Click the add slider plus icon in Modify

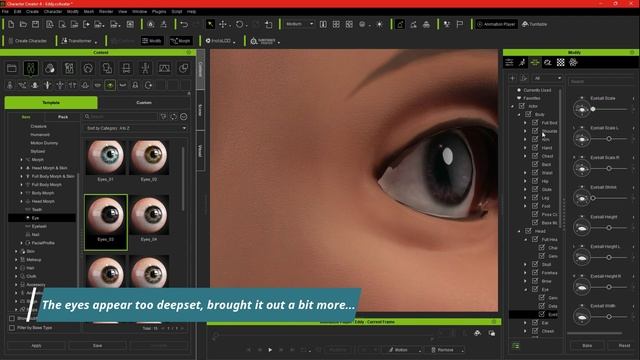[512, 78]
